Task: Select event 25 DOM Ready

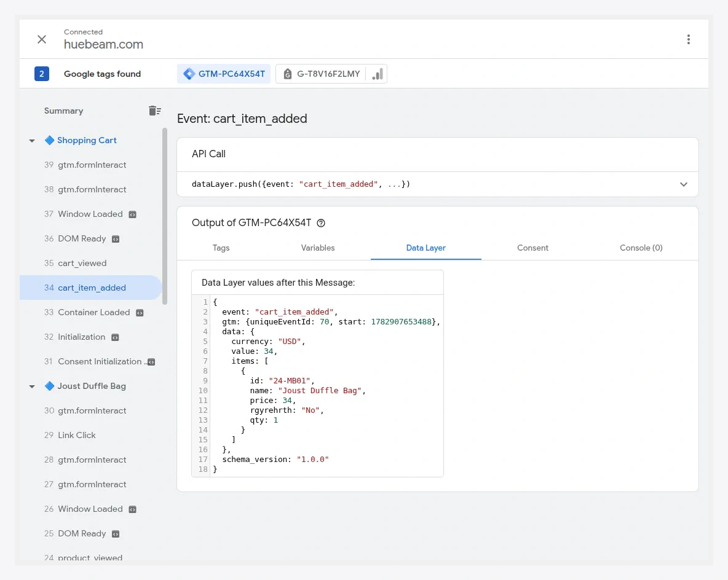Action: coord(91,533)
